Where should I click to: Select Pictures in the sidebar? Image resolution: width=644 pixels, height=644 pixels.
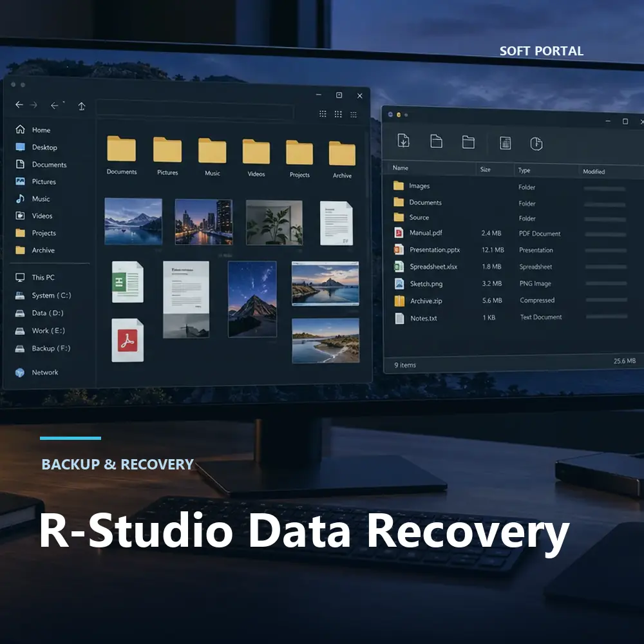pyautogui.click(x=35, y=182)
